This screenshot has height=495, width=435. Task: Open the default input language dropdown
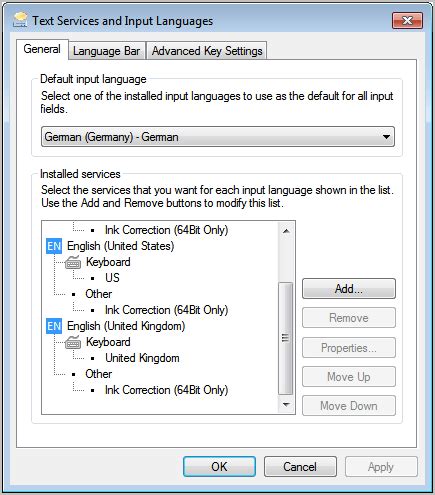point(218,137)
